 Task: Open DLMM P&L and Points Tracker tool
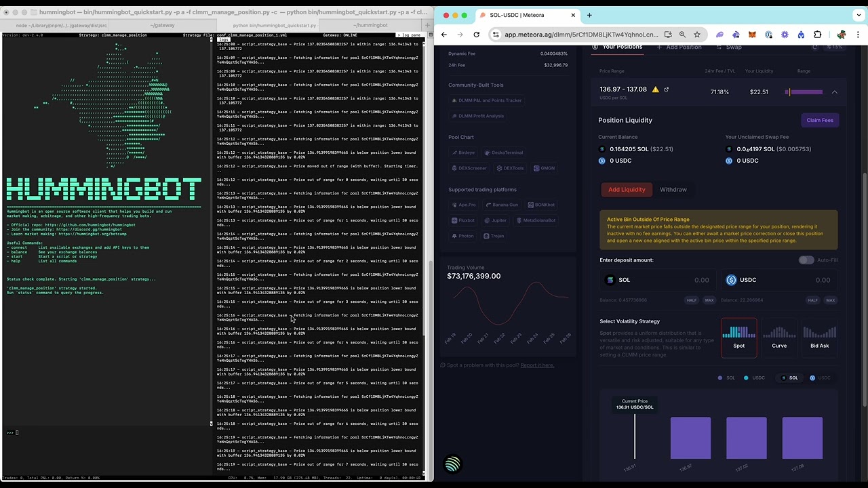(x=487, y=100)
